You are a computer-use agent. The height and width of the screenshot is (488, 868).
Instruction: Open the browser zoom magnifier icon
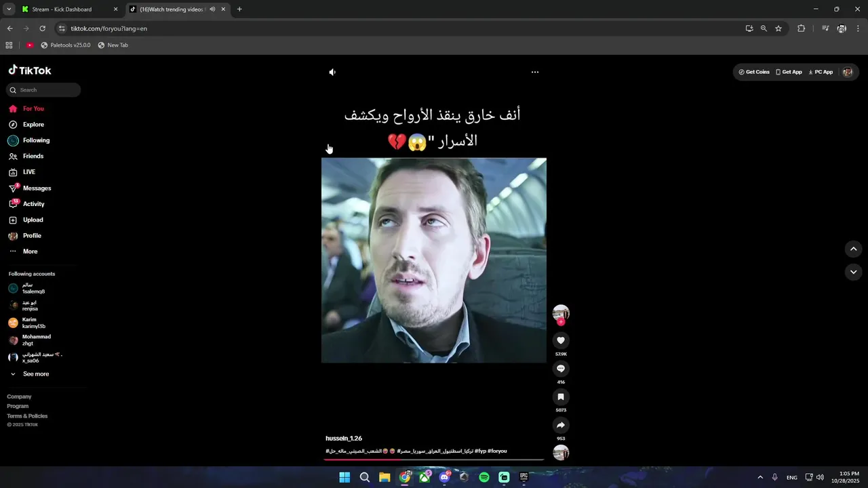pyautogui.click(x=764, y=28)
